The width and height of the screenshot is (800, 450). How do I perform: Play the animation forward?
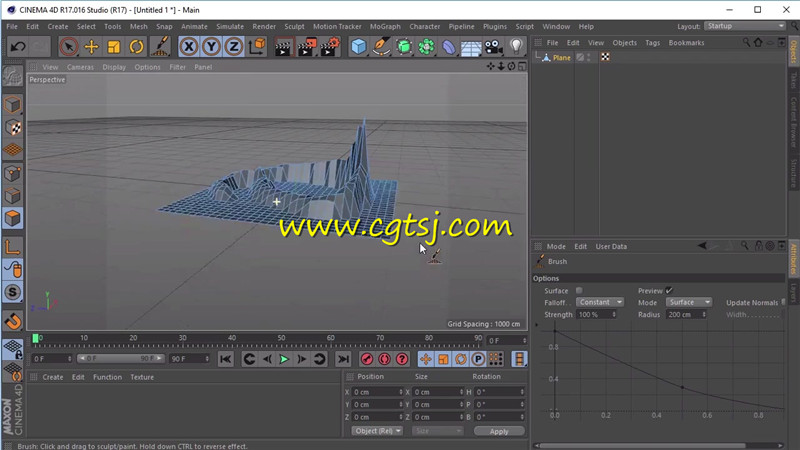coord(284,359)
